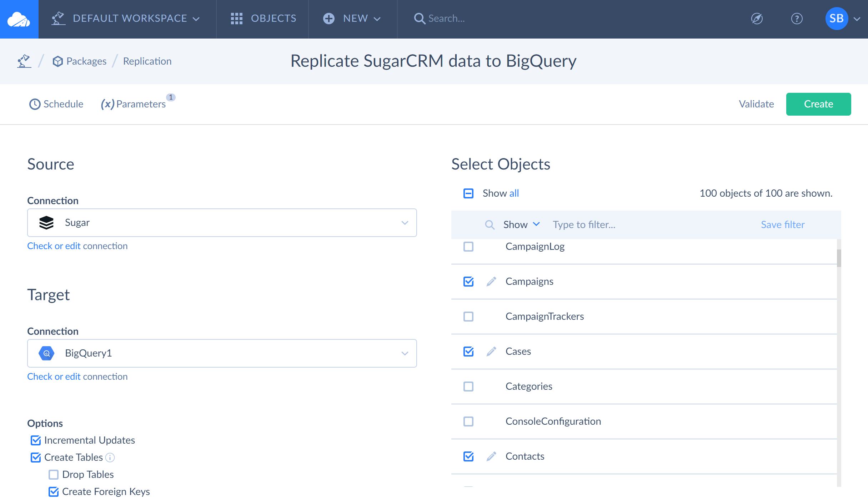
Task: Click the Schedule clock icon
Action: coord(35,104)
